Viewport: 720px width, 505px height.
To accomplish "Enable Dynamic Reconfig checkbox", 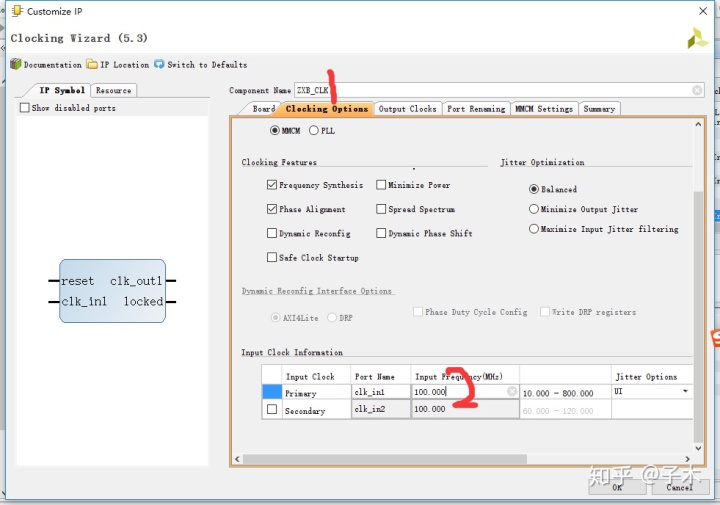I will pyautogui.click(x=272, y=233).
